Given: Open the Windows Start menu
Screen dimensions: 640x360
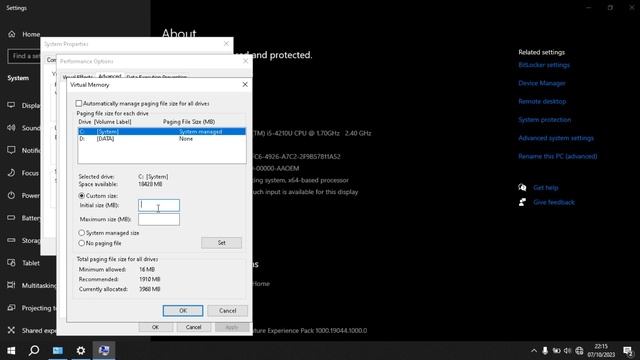Looking at the screenshot, I should (11, 350).
